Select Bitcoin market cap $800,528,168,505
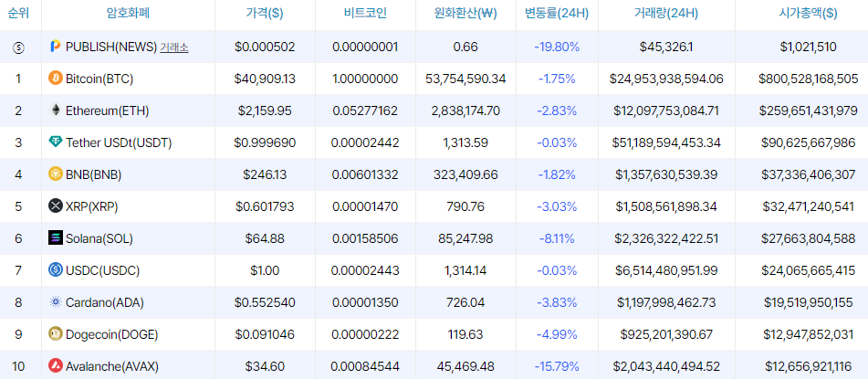Image resolution: width=868 pixels, height=379 pixels. (808, 79)
